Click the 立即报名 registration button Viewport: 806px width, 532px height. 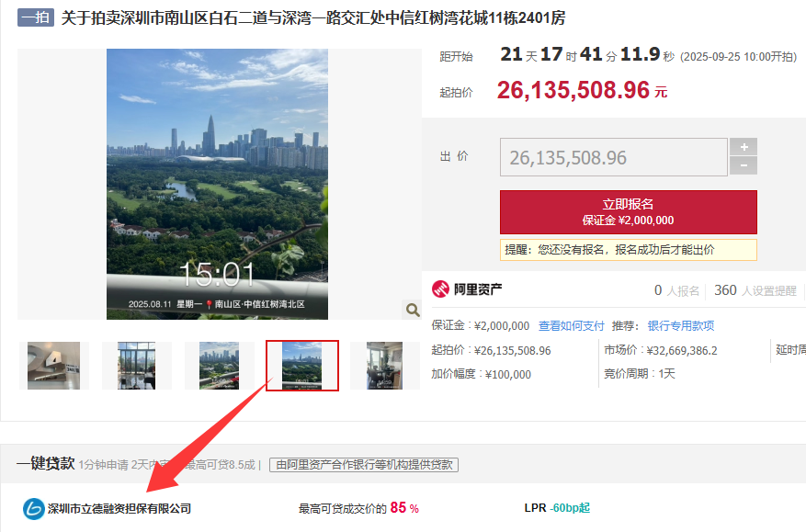coord(628,211)
